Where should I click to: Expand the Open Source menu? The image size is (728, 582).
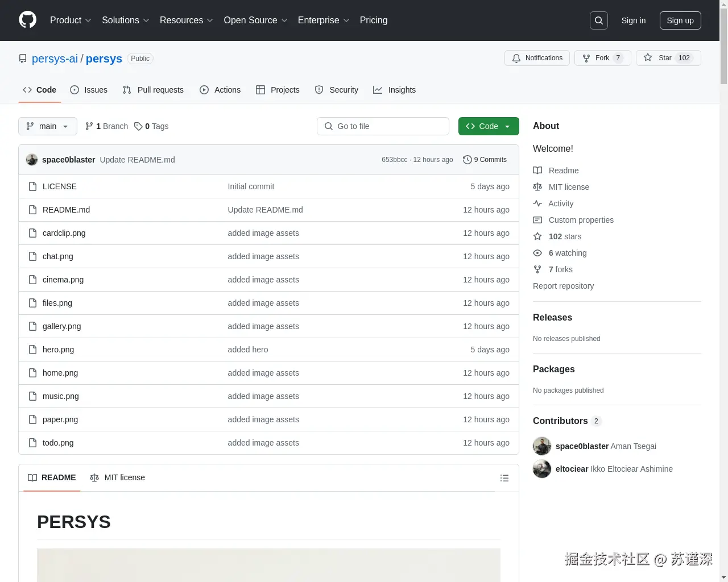pyautogui.click(x=256, y=20)
